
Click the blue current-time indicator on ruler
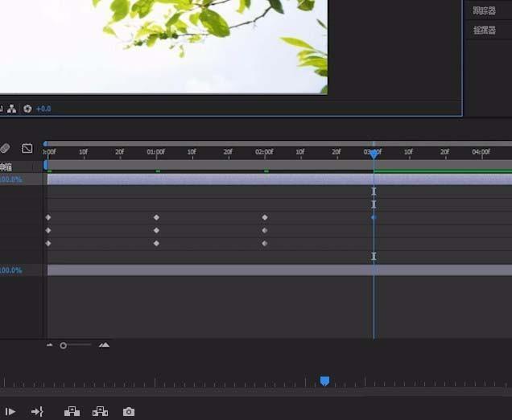click(374, 152)
